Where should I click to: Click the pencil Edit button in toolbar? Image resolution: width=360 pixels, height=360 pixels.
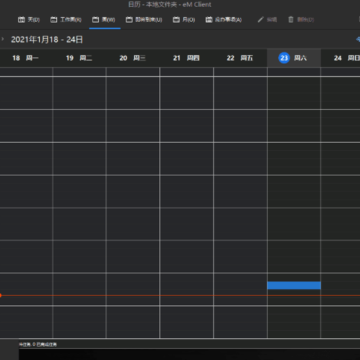[x=267, y=20]
